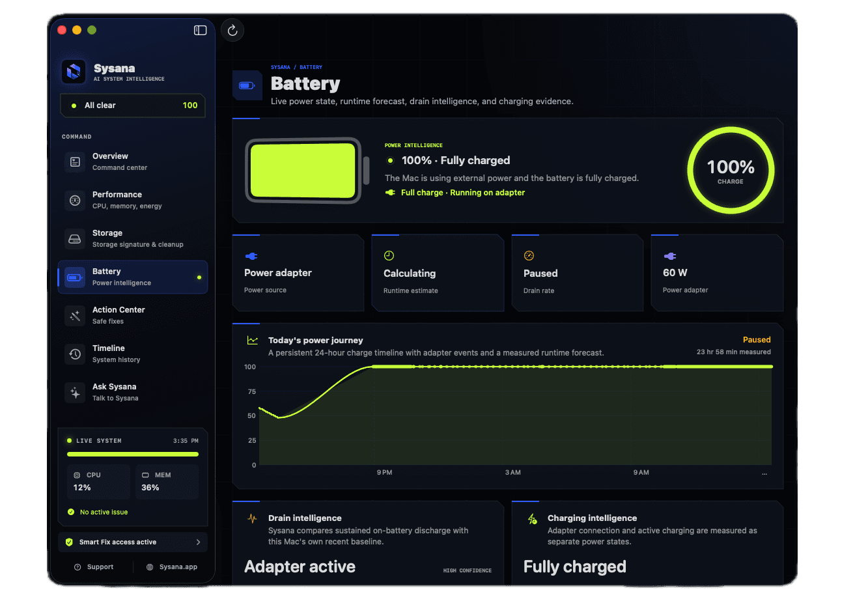Toggle the sidebar panel icon
The height and width of the screenshot is (603, 868).
[201, 30]
